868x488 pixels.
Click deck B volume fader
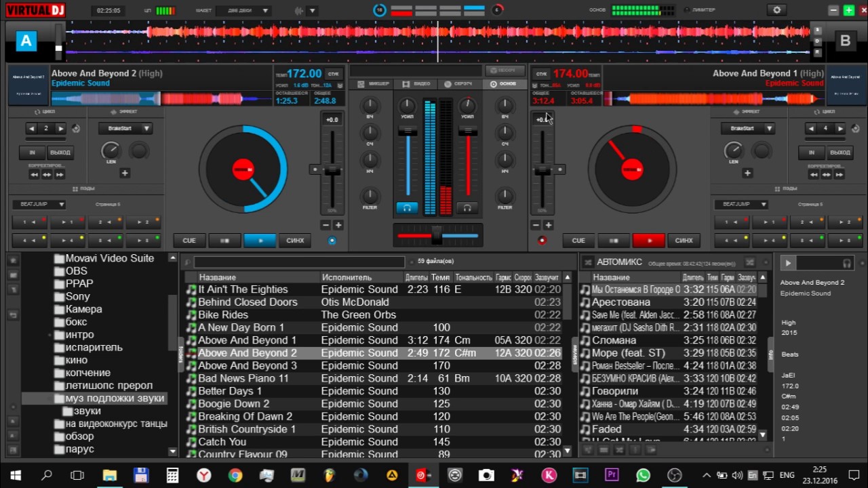[467, 130]
